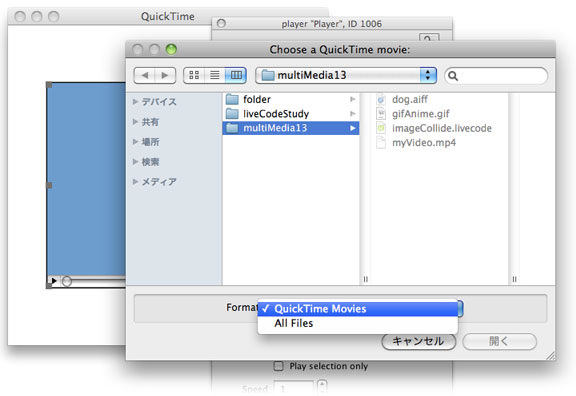Choose QuickTime Movies format option
This screenshot has height=396, width=576.
coord(358,309)
